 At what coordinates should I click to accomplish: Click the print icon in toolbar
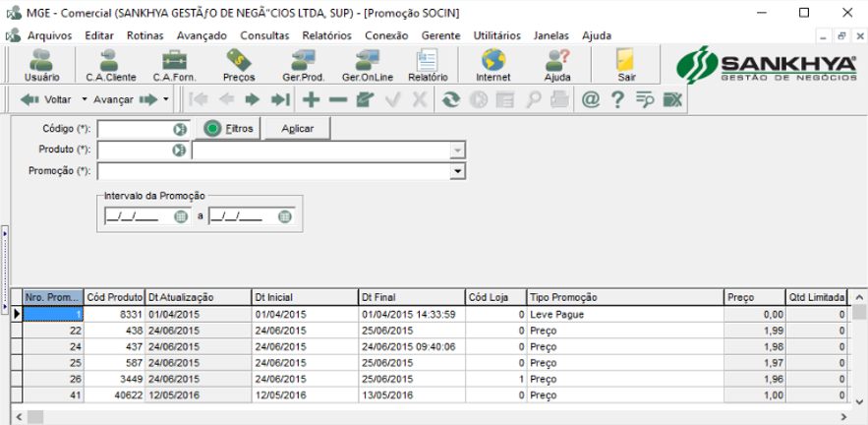(x=559, y=99)
